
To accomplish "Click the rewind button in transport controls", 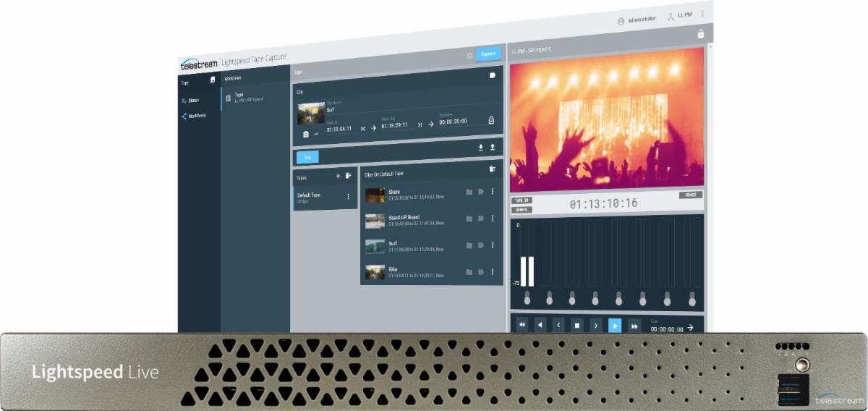I will coord(522,325).
